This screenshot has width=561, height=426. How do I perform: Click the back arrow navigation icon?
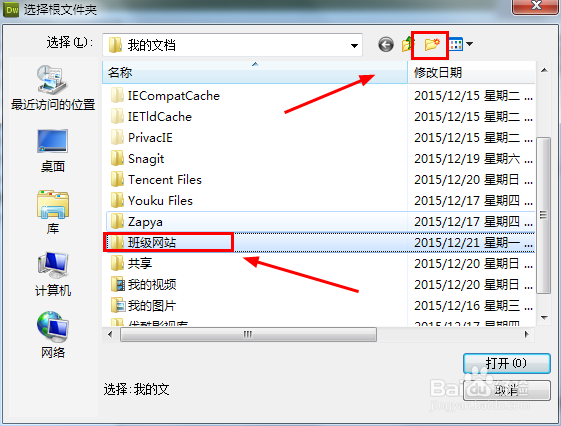[386, 45]
